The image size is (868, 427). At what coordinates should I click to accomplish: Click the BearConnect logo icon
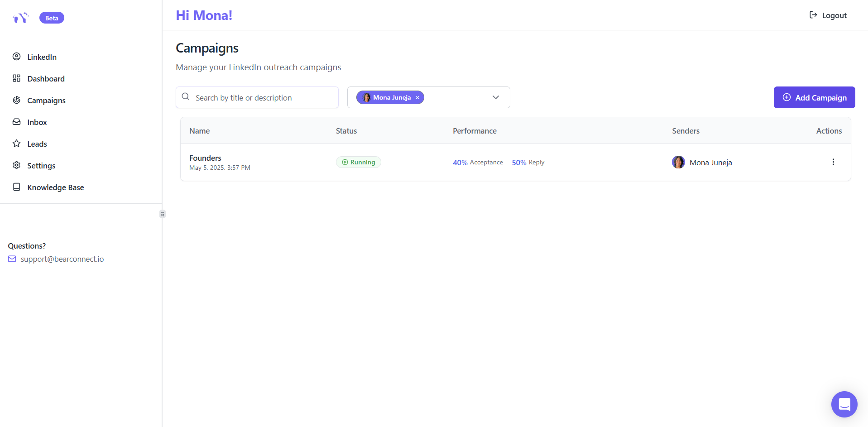(20, 18)
